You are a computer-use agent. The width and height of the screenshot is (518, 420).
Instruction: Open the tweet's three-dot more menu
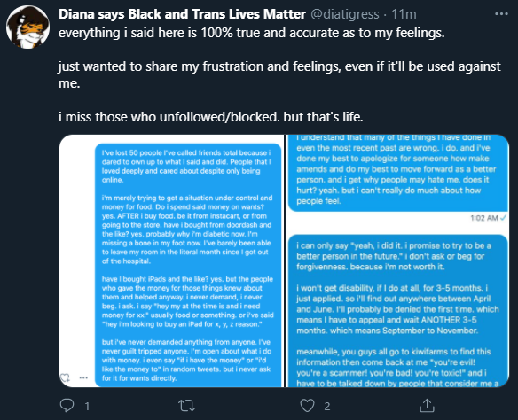point(501,14)
